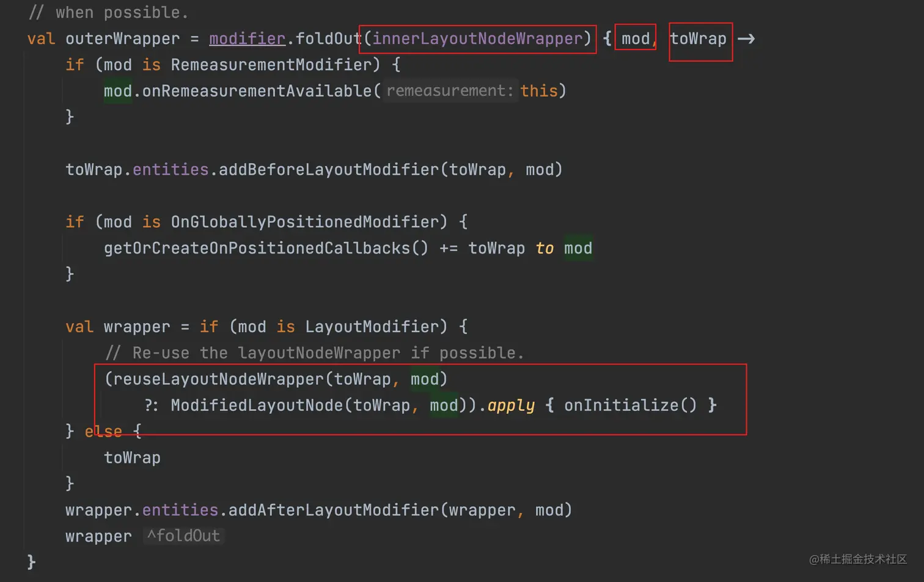This screenshot has height=582, width=924.
Task: Click the '// when possible.' comment
Action: coord(109,12)
